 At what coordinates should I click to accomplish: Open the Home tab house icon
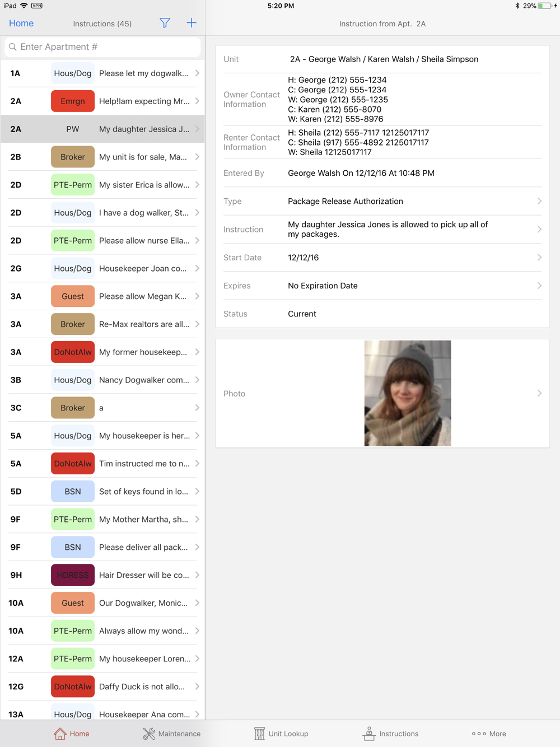(x=60, y=734)
